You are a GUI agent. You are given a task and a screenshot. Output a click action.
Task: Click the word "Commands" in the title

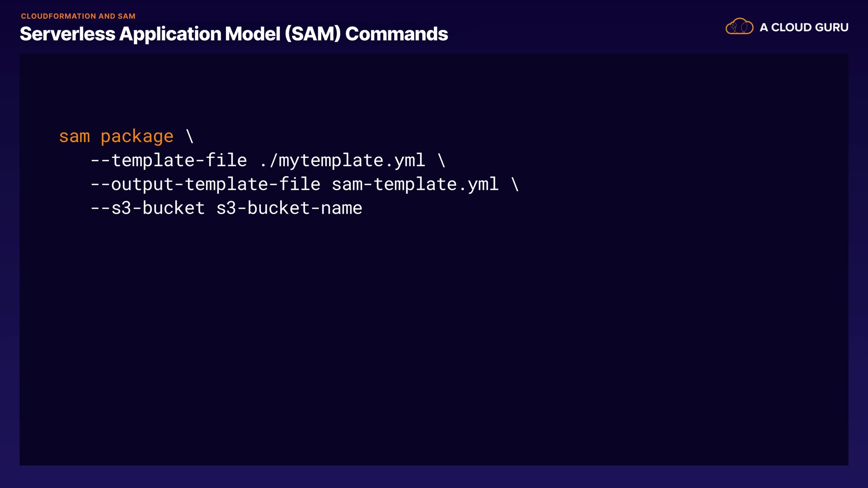click(396, 34)
